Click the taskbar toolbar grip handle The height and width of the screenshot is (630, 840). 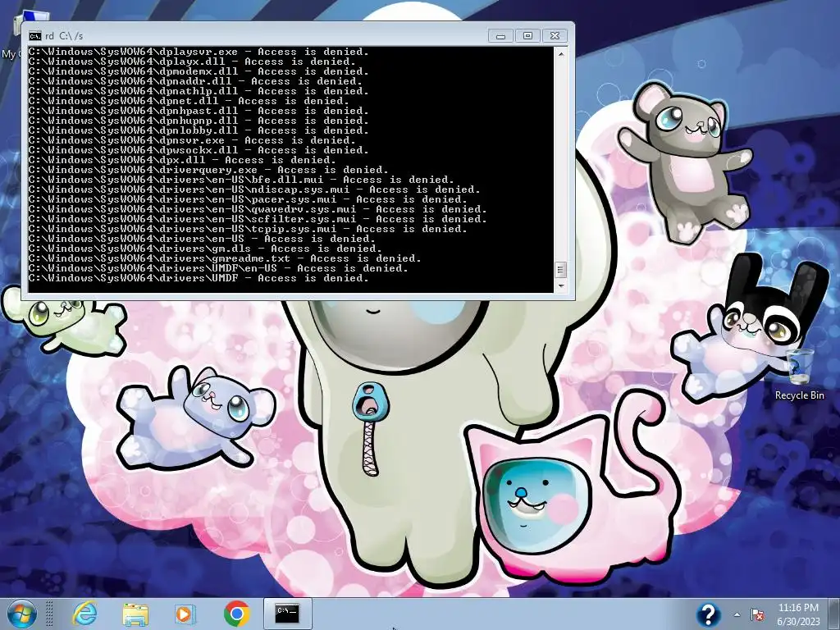(x=49, y=614)
